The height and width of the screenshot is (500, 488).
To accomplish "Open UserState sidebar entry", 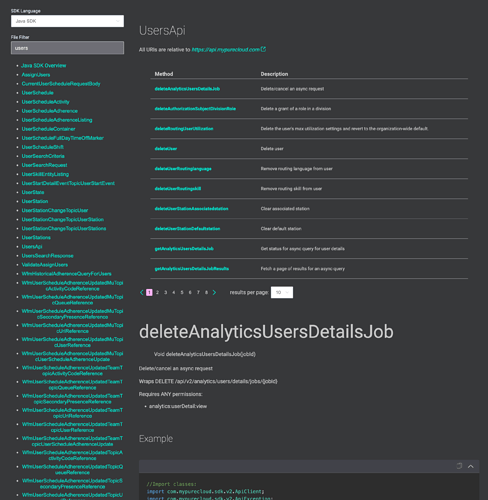I will point(33,192).
